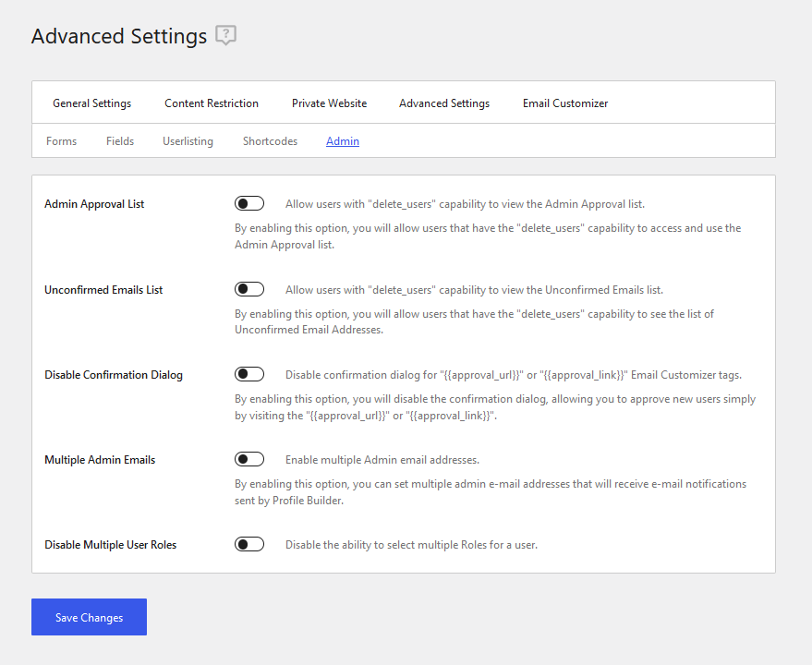
Task: Select the Fields sub-tab
Action: point(119,141)
